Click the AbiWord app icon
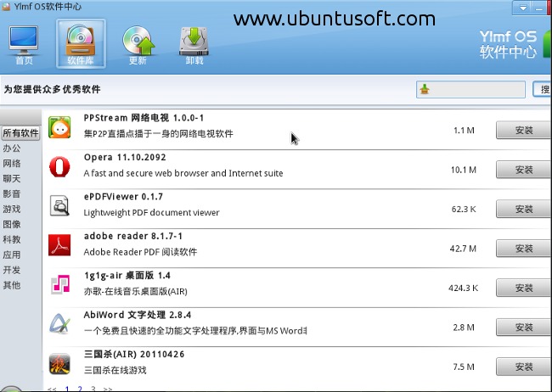Image resolution: width=552 pixels, height=392 pixels. (59, 324)
